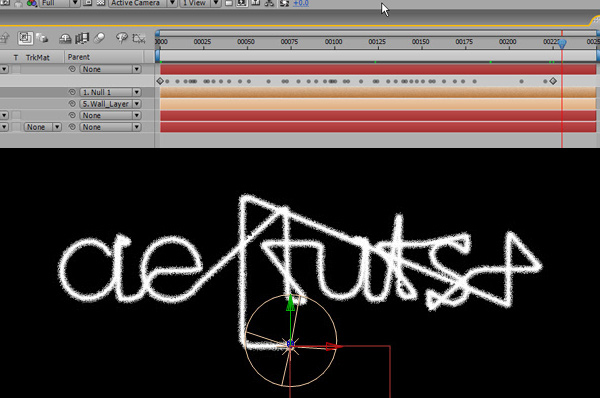Click the current time indicator on ruler

click(x=562, y=44)
